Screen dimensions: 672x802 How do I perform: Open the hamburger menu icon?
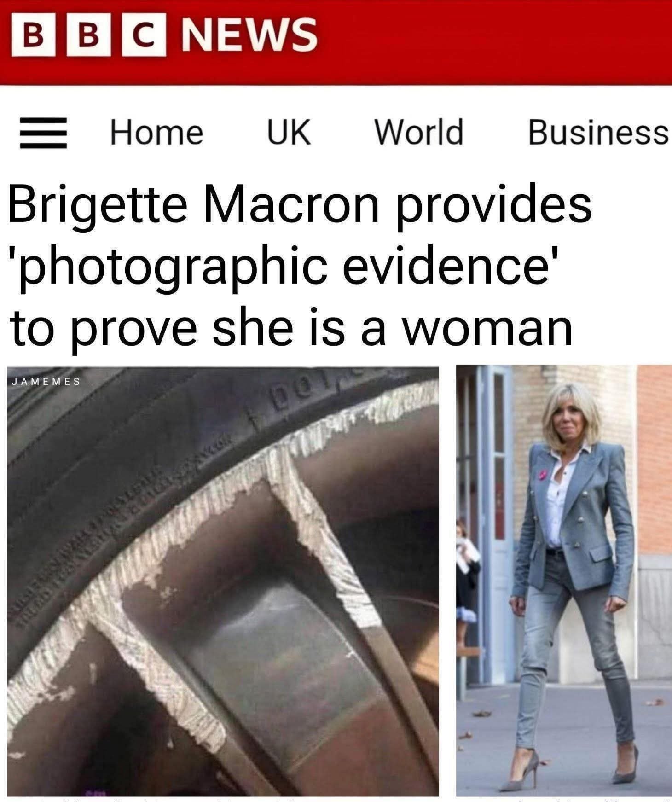[x=43, y=133]
